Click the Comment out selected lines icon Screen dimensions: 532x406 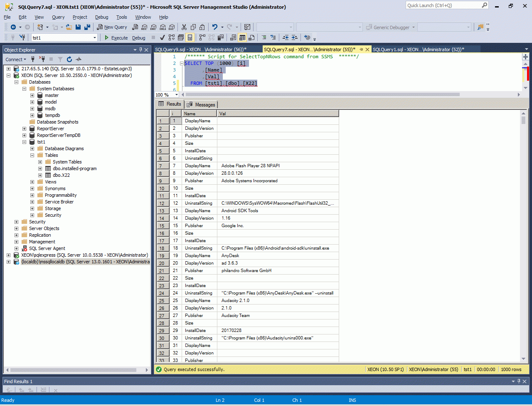tap(264, 37)
